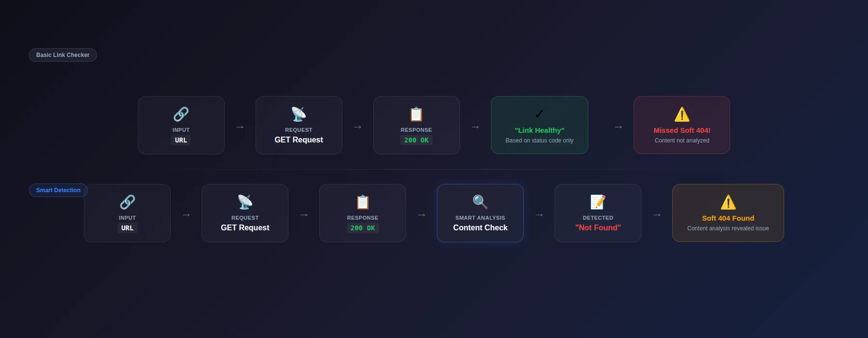Click the 200 OK code in the bottom row
Screen dimensions: 868x338
click(363, 228)
